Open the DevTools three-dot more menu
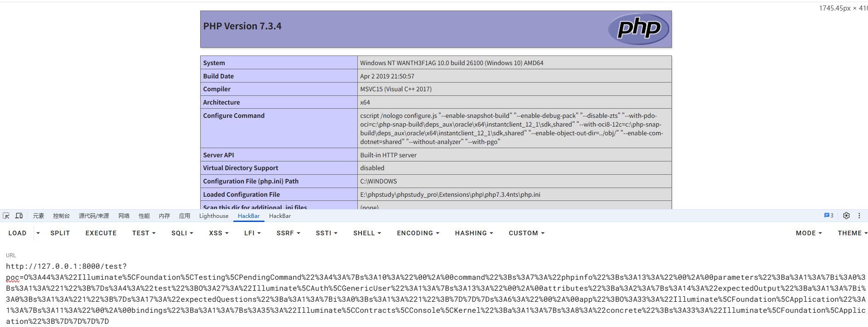 (859, 216)
